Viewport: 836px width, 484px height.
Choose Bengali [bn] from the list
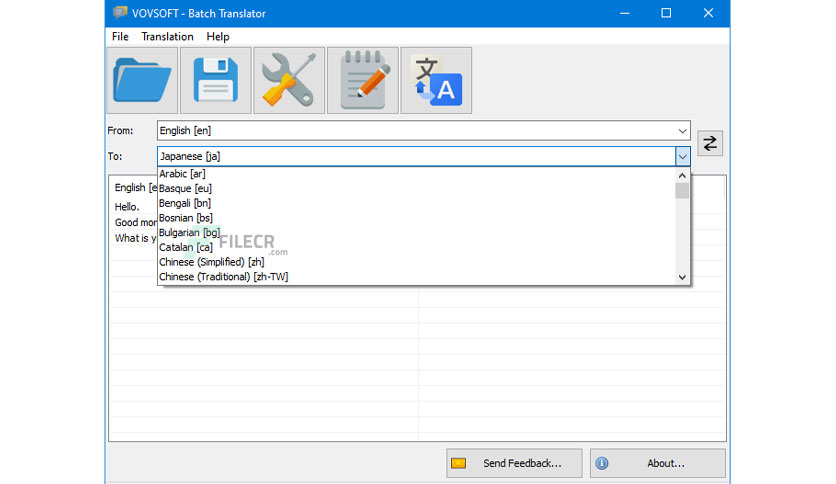point(417,203)
